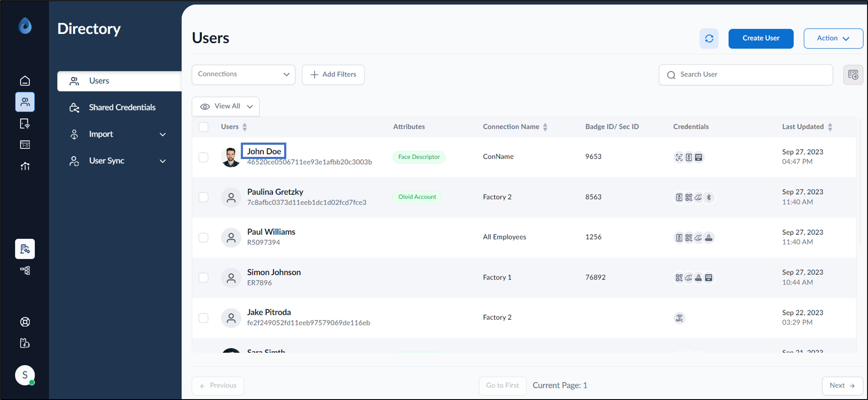The height and width of the screenshot is (400, 868).
Task: Open John Doe's user profile name
Action: [x=264, y=151]
